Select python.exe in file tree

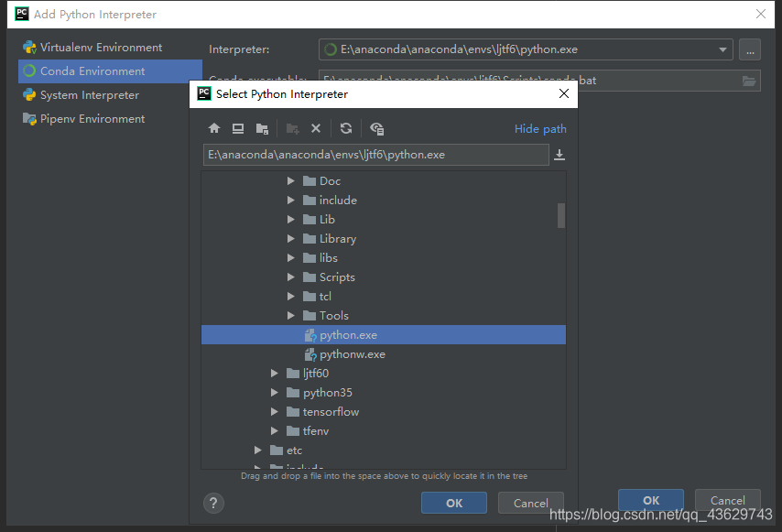pyautogui.click(x=384, y=335)
